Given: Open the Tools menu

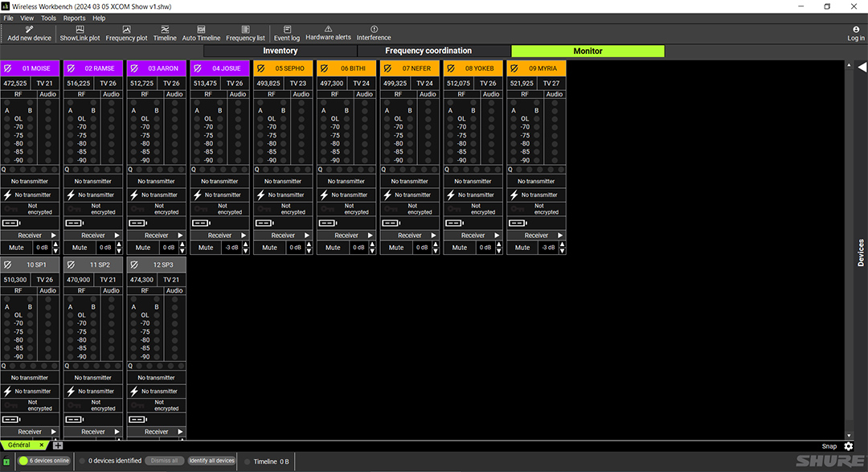Looking at the screenshot, I should (48, 18).
